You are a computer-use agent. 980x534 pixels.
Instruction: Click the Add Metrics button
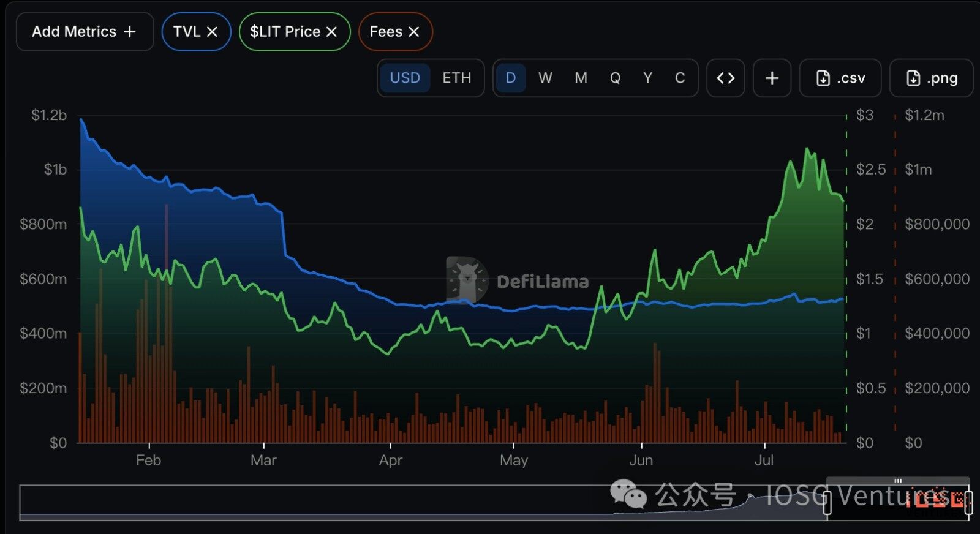click(x=85, y=32)
